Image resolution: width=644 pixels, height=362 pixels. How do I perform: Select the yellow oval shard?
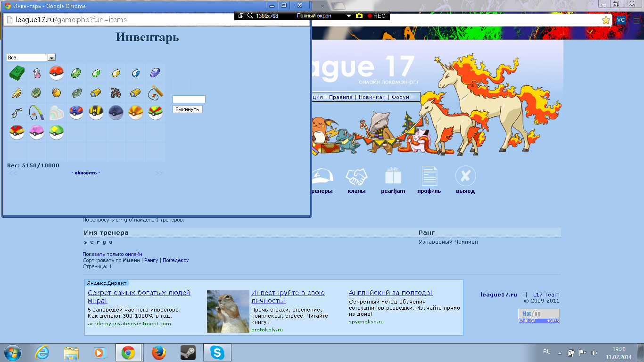[116, 73]
